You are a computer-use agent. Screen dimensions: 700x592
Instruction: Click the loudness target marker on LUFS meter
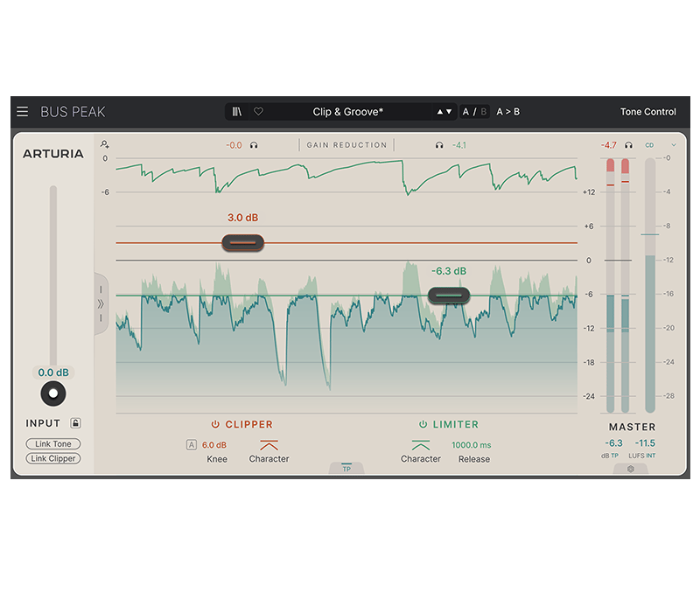click(650, 234)
